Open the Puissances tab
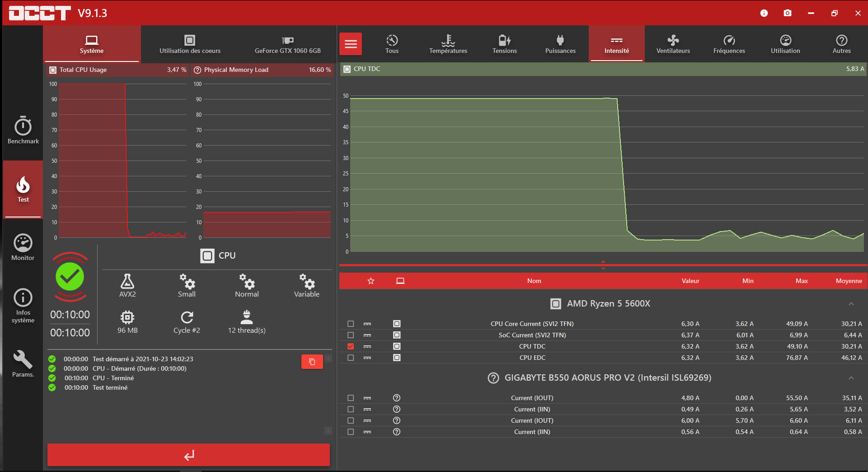868x472 pixels. point(560,44)
